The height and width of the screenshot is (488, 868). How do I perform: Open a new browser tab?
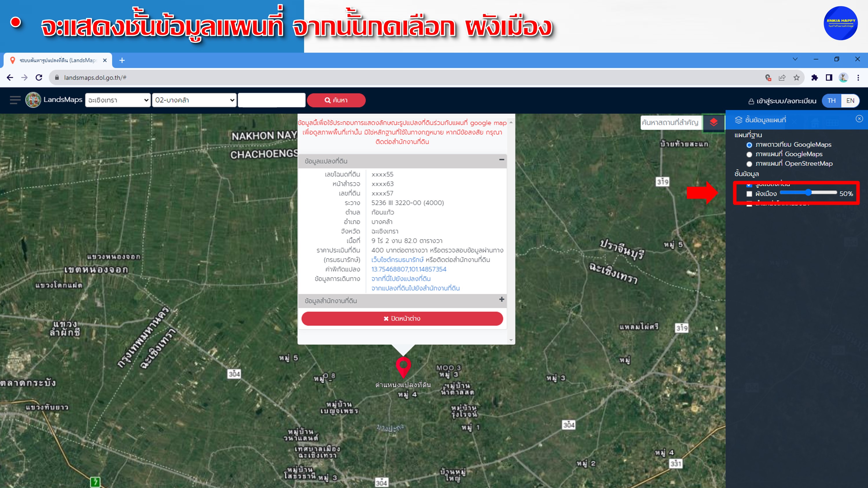tap(122, 60)
